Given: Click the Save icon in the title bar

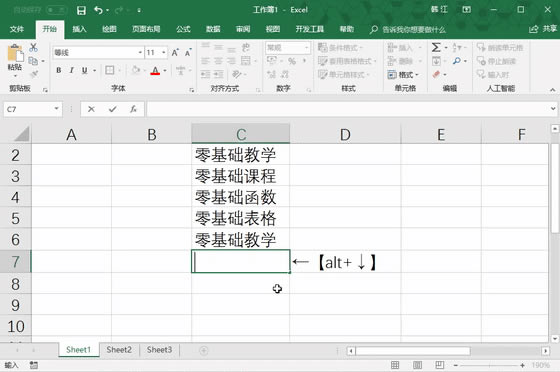Looking at the screenshot, I should [x=81, y=10].
